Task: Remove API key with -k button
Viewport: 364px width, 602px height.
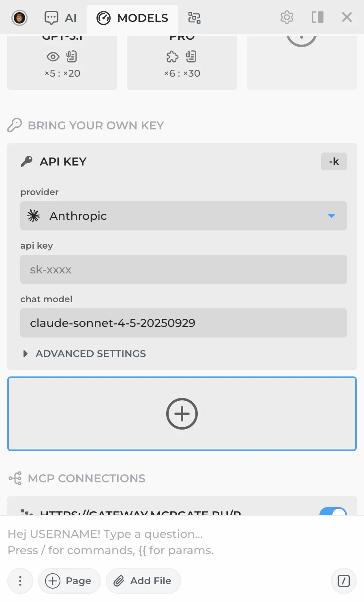Action: coord(334,161)
